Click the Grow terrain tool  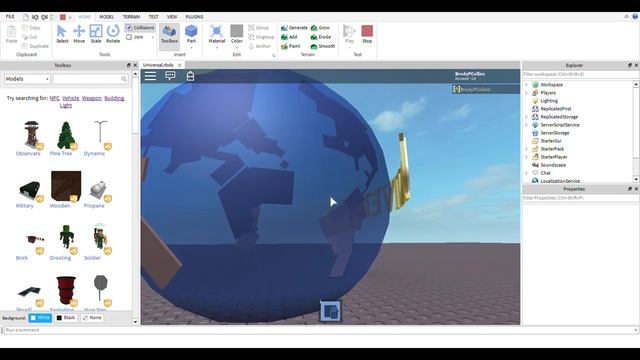click(x=320, y=28)
